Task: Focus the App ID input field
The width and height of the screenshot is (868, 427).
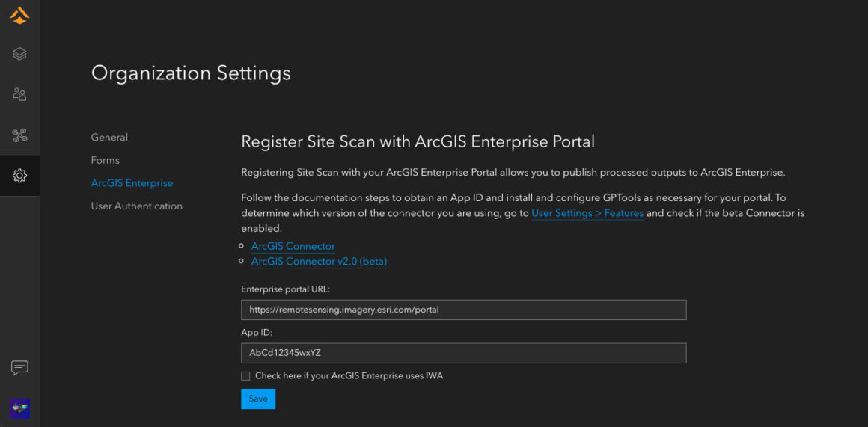Action: pos(464,353)
